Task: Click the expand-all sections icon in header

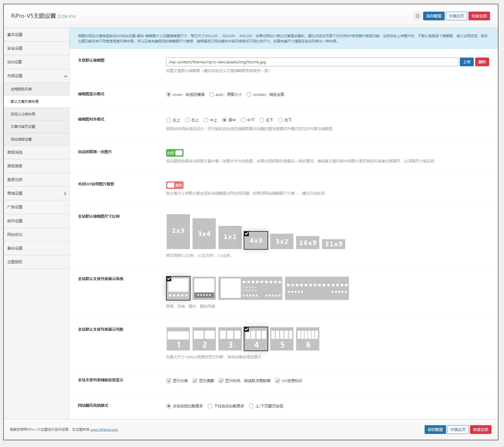Action: pyautogui.click(x=417, y=16)
